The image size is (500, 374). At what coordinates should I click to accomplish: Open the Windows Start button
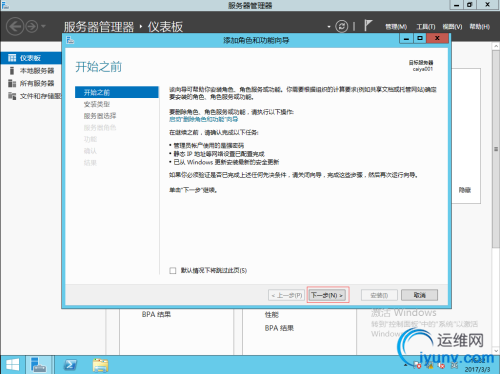tap(13, 365)
